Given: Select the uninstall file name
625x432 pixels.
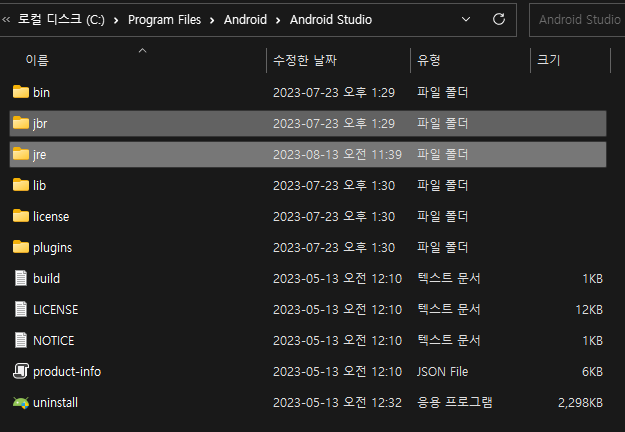Looking at the screenshot, I should coord(55,403).
